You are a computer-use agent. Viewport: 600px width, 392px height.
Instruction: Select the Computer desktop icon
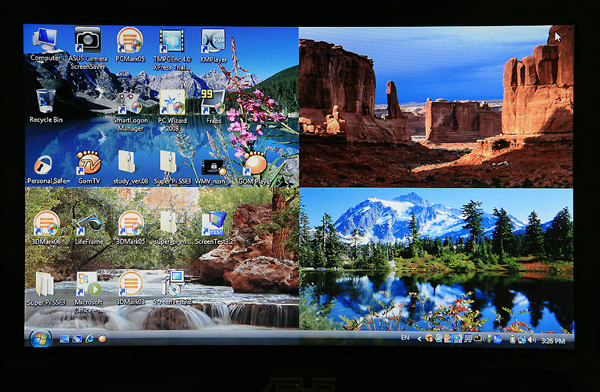[45, 41]
